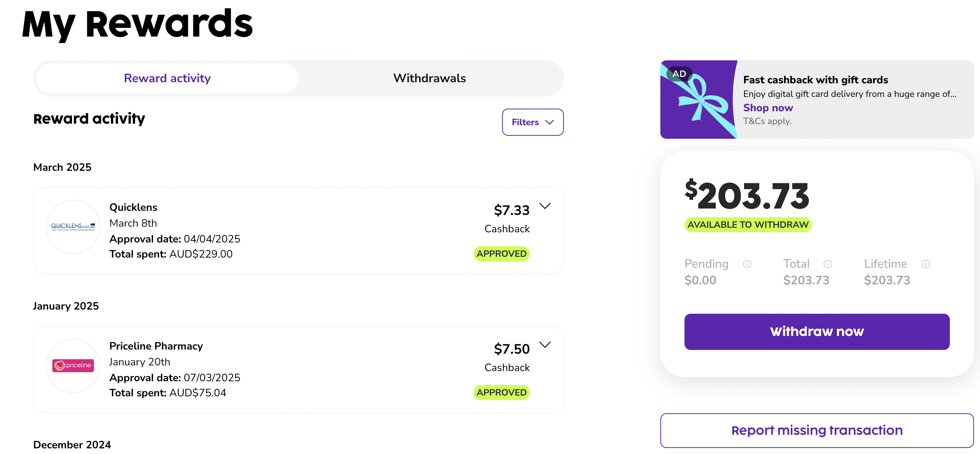Click the Quicklens APPROVED status badge
Screen dimensions: 980x454
tap(501, 253)
